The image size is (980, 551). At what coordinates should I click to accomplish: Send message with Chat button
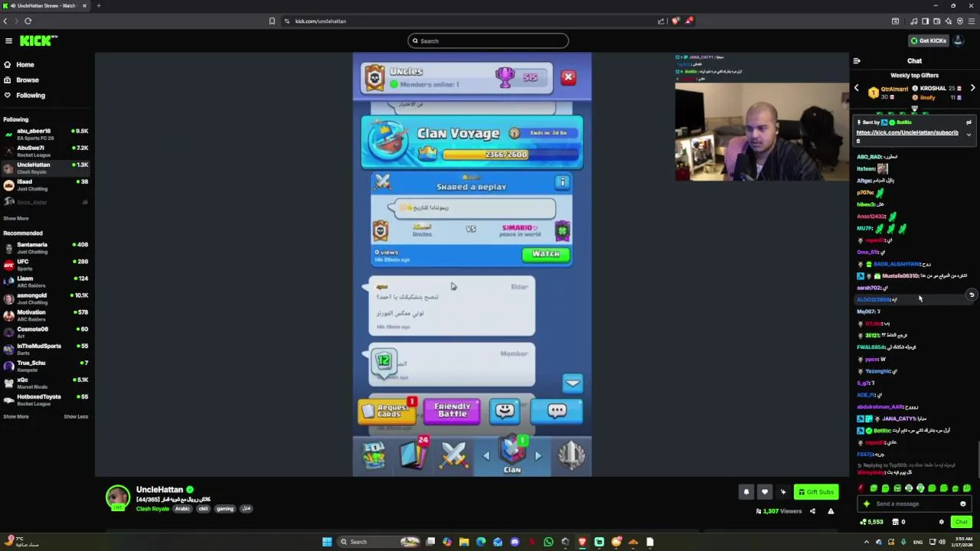(961, 522)
